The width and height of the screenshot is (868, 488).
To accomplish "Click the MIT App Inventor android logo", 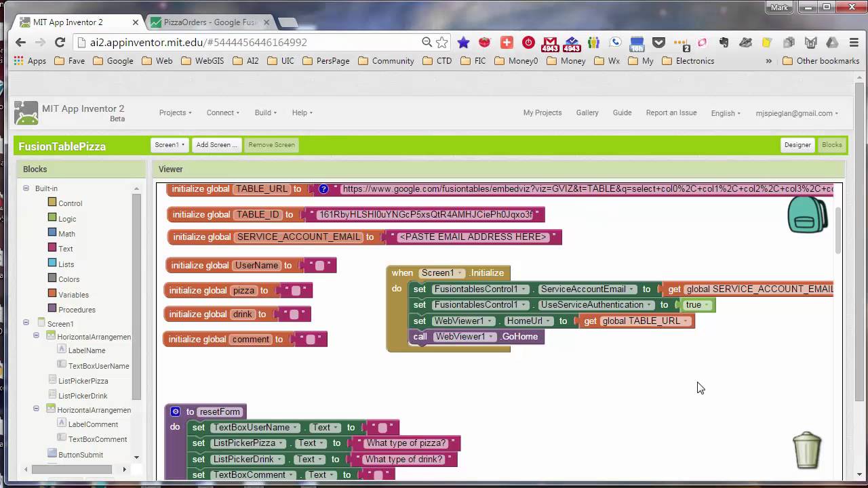I will point(26,113).
